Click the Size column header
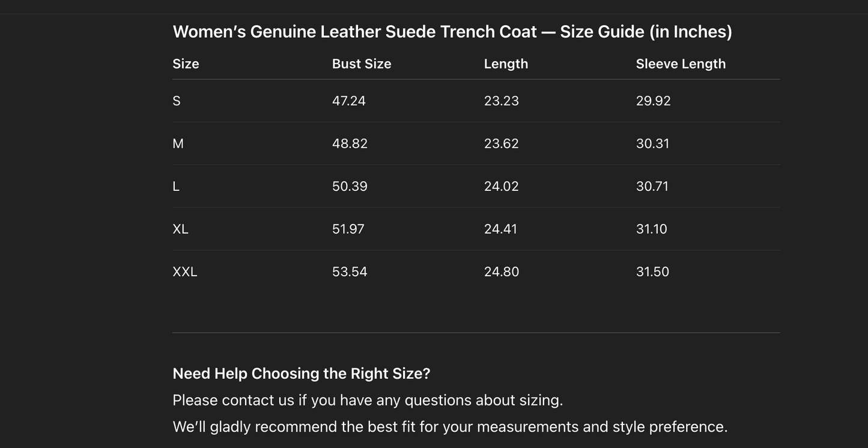 [x=186, y=64]
